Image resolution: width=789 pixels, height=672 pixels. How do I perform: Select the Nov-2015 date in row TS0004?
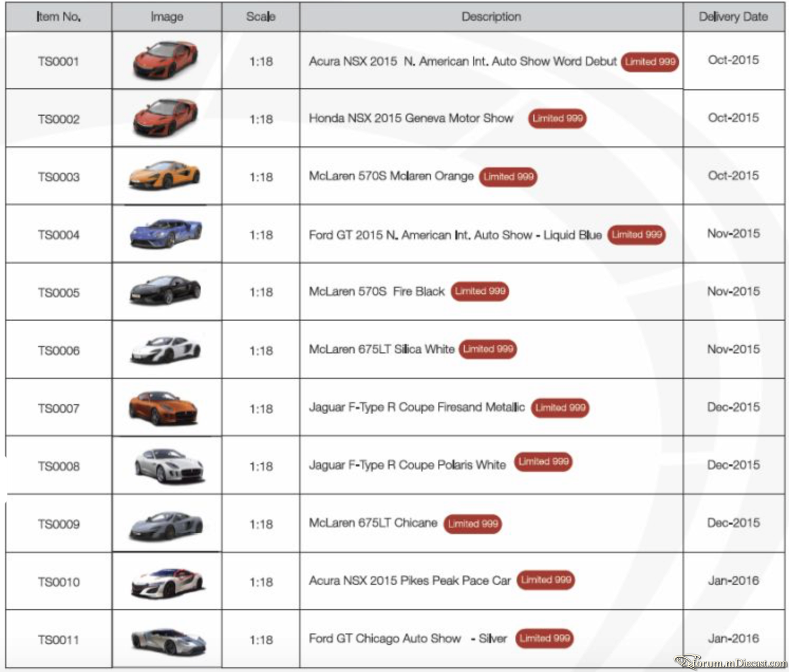pos(734,234)
